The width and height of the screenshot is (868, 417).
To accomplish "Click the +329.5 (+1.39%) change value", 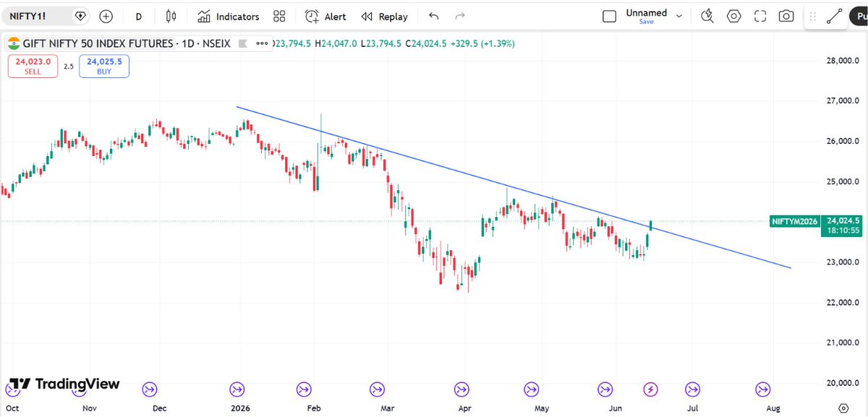I will coord(482,43).
